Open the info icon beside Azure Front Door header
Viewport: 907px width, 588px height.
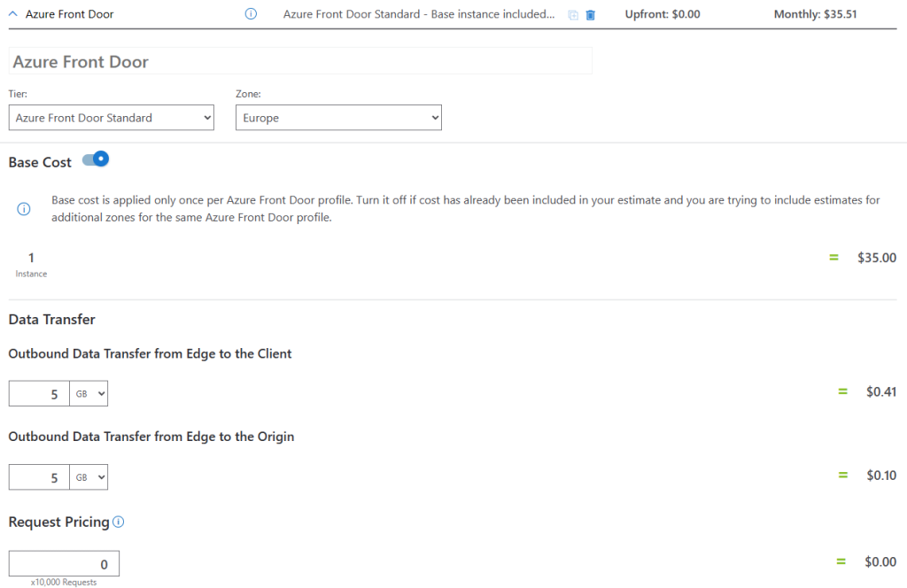point(251,14)
